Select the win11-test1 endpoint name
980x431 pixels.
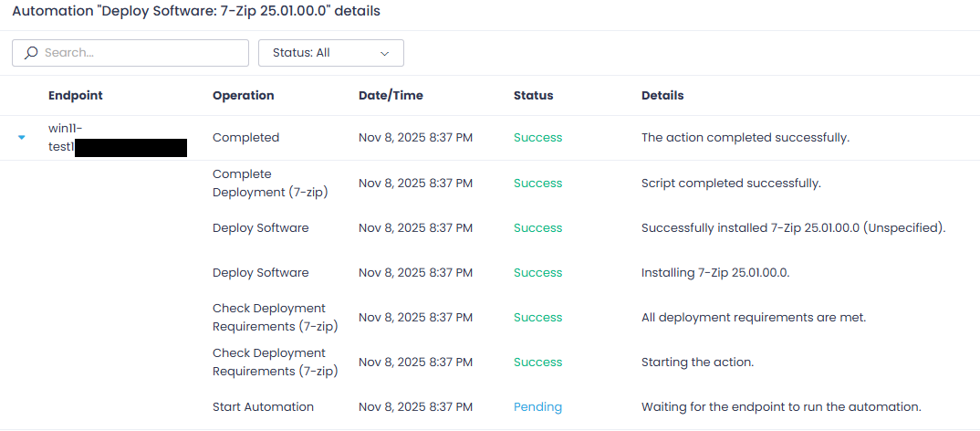[66, 137]
